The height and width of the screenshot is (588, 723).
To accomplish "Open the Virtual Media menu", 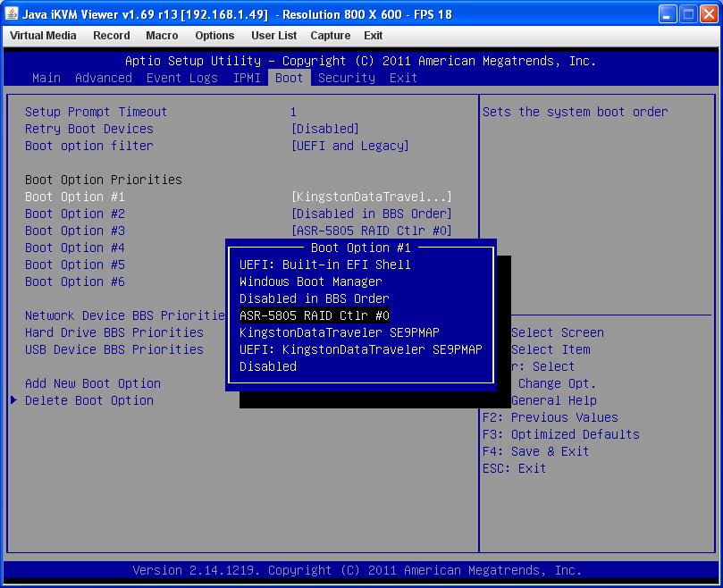I will click(x=43, y=36).
